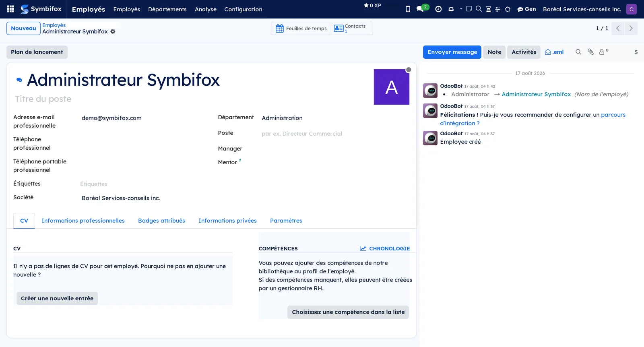Click the Nouveau button
The width and height of the screenshot is (644, 347).
click(x=23, y=28)
